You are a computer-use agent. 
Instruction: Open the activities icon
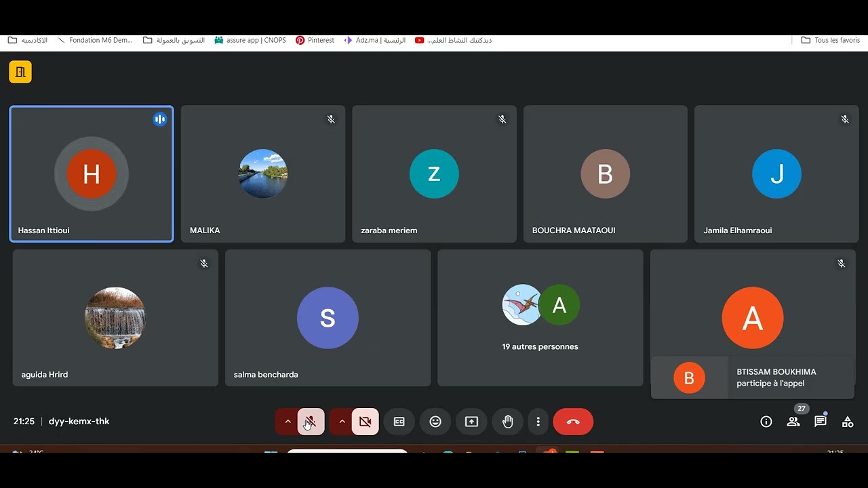coord(848,422)
